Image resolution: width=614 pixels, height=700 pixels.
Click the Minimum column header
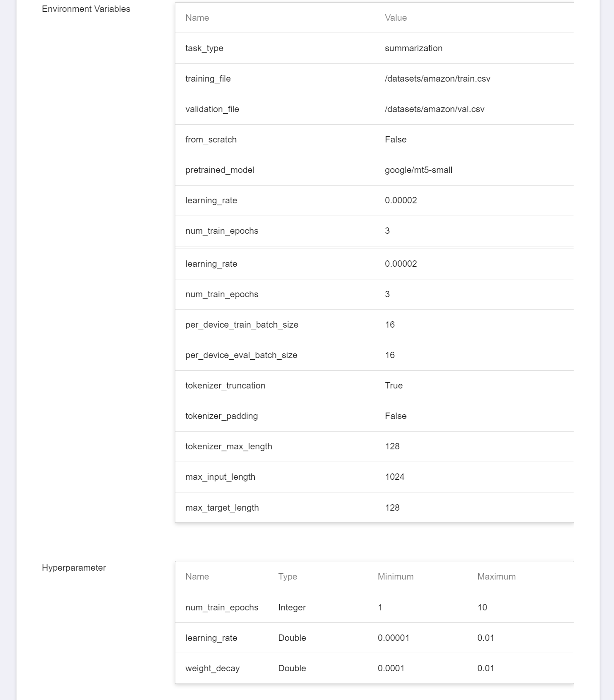coord(396,577)
